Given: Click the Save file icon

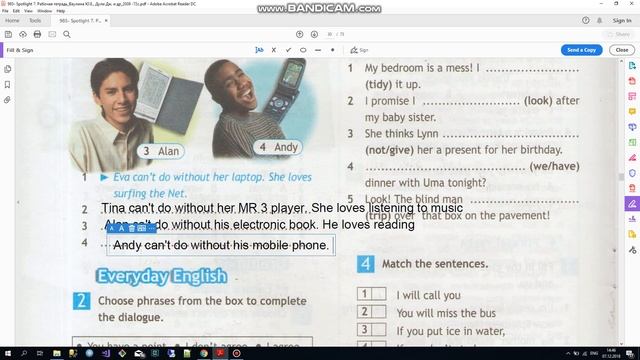Looking at the screenshot, I should pos(8,35).
